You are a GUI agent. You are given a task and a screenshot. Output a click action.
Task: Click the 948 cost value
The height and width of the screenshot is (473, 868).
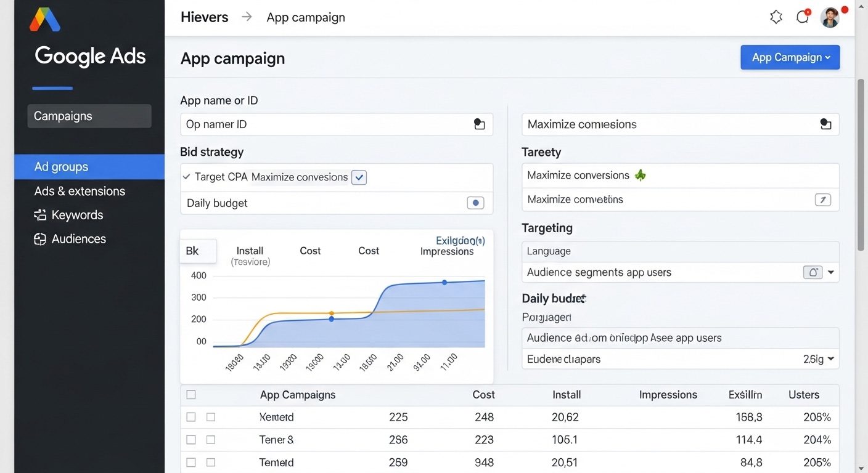coord(485,463)
